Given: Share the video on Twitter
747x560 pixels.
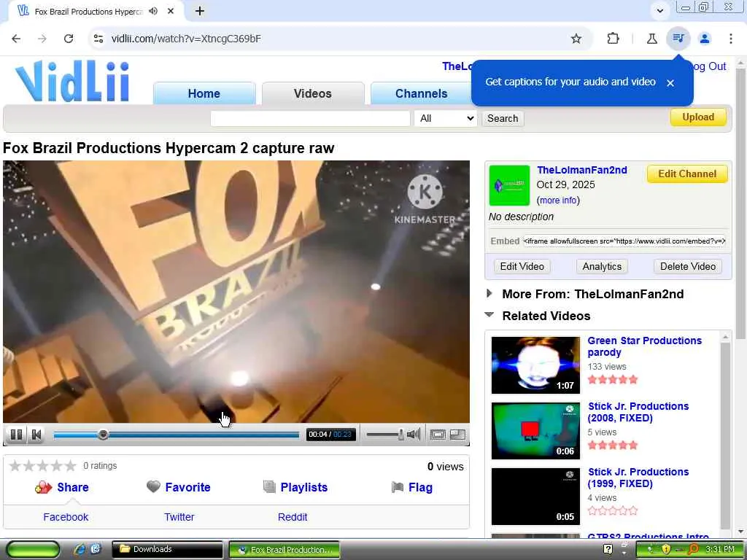Looking at the screenshot, I should (x=179, y=517).
